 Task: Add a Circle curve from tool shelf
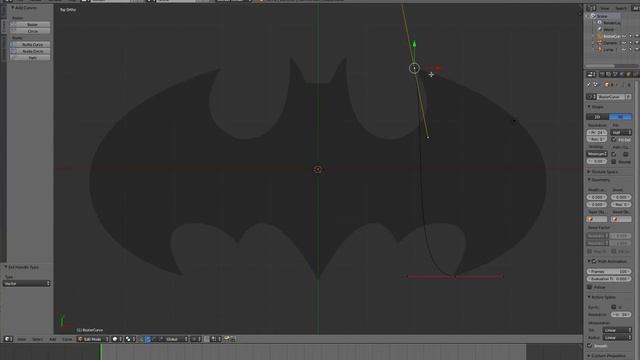coord(30,31)
